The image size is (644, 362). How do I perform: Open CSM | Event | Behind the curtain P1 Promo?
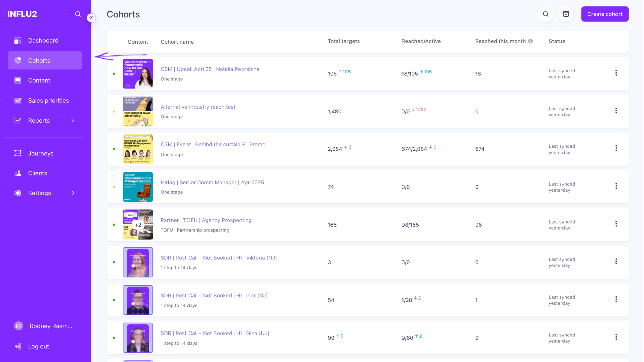click(213, 144)
